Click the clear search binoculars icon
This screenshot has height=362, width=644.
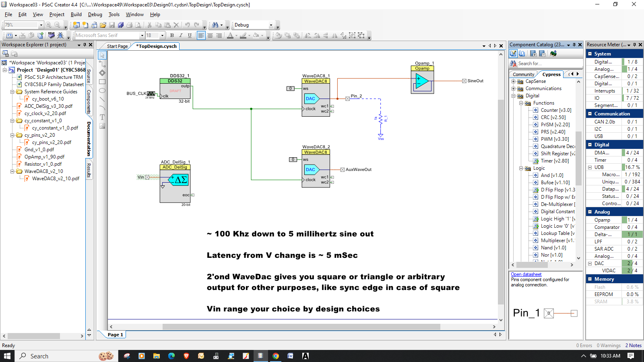(x=513, y=64)
